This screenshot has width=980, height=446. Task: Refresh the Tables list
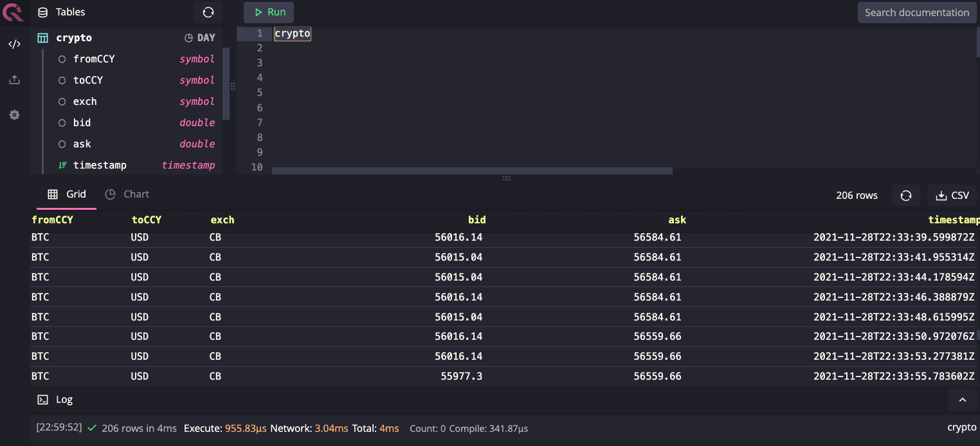(208, 12)
